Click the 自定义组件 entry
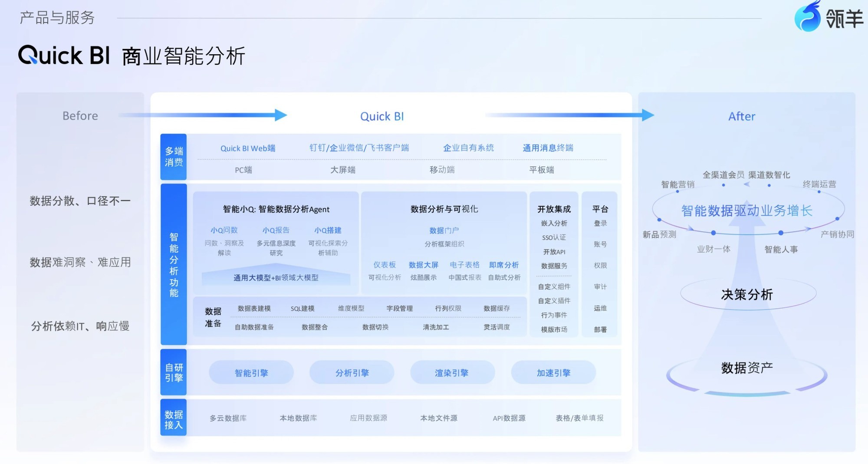 (554, 286)
